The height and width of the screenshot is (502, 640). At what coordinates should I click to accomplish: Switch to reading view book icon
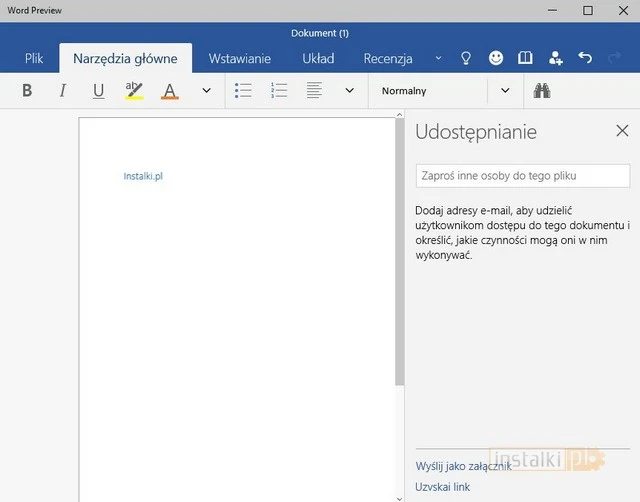click(x=525, y=58)
